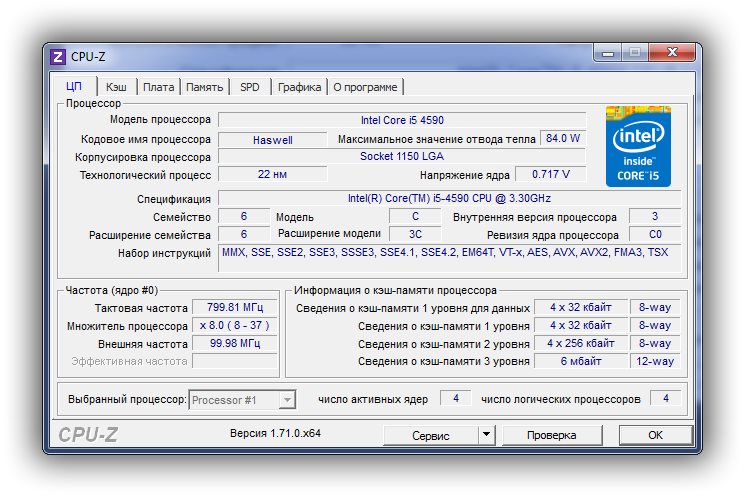This screenshot has height=497, width=745.
Task: Click the active cores count field
Action: pos(456,398)
